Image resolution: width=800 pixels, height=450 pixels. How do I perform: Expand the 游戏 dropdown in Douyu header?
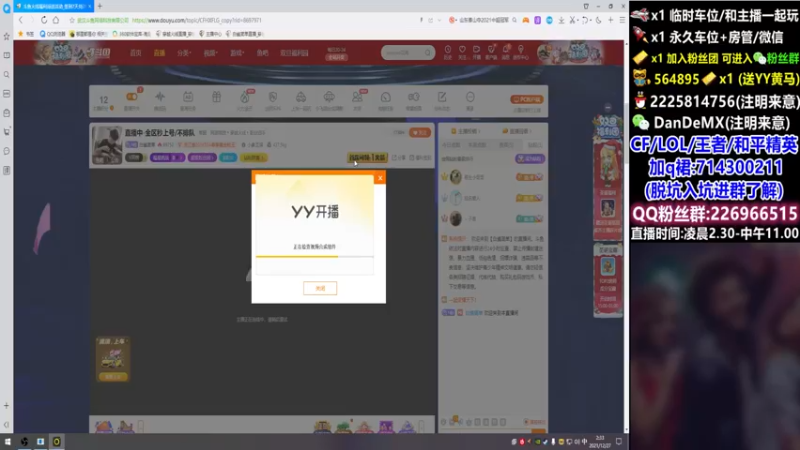[236, 53]
